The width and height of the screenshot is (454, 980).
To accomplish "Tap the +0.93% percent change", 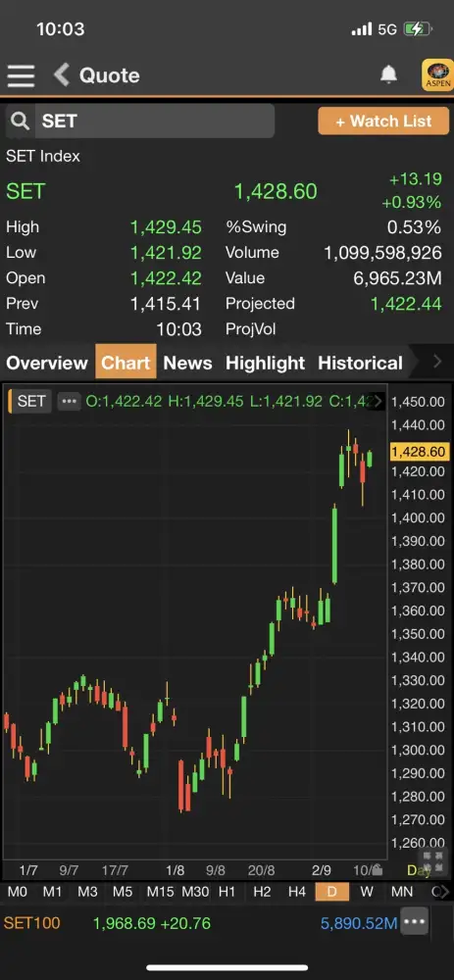I will pyautogui.click(x=412, y=203).
